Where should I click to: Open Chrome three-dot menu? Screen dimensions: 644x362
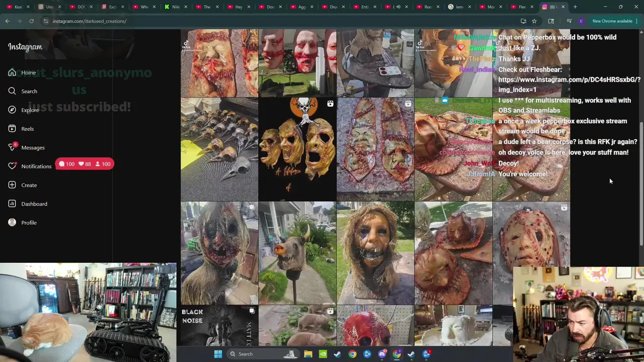637,21
